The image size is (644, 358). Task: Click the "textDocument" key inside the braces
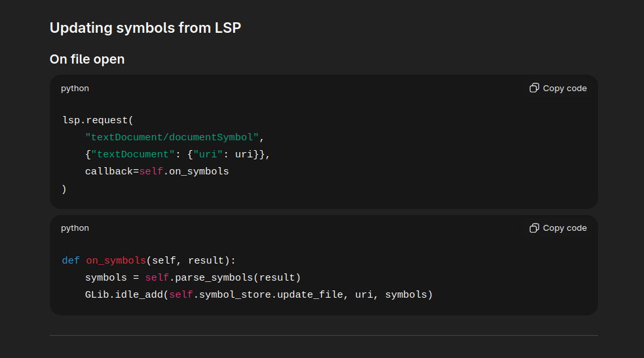pyautogui.click(x=130, y=154)
